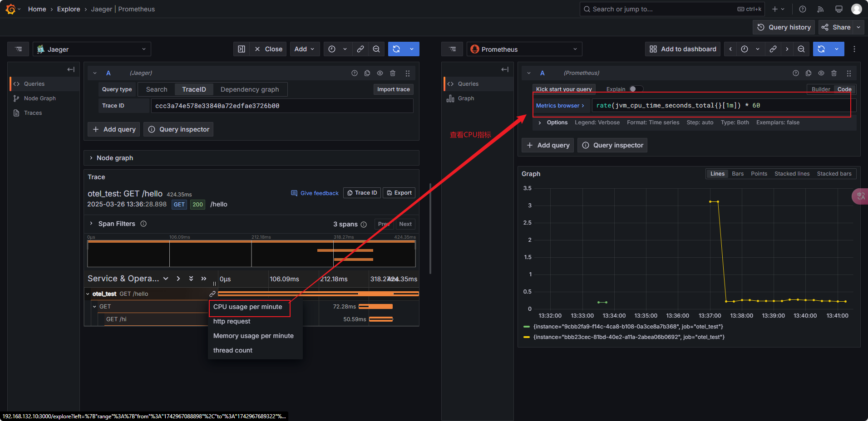The width and height of the screenshot is (868, 421).
Task: Run Prometheus query refresh button
Action: [821, 49]
